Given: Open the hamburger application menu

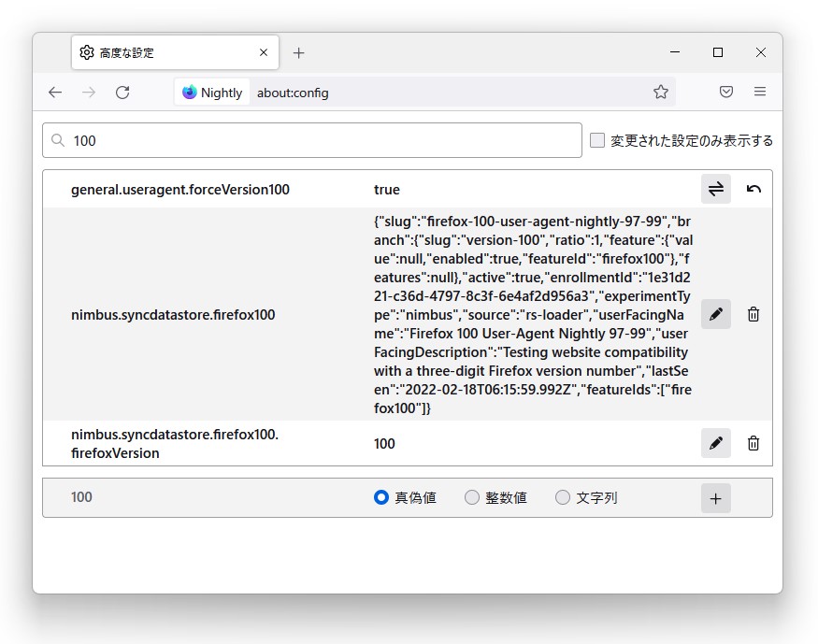Looking at the screenshot, I should click(760, 92).
